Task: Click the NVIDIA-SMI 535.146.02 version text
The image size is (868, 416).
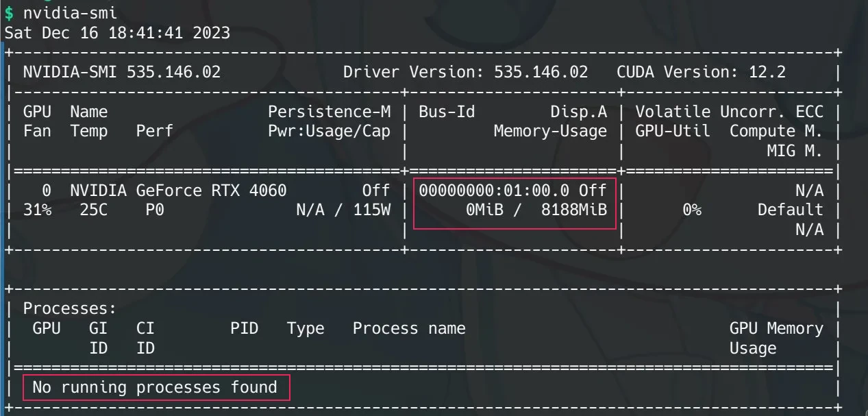Action: pyautogui.click(x=122, y=72)
